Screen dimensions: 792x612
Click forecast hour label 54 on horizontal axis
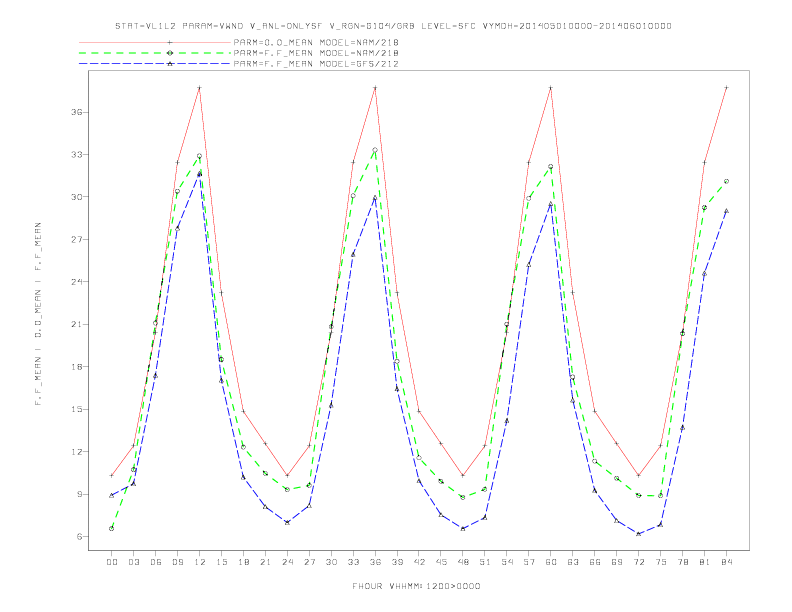507,562
